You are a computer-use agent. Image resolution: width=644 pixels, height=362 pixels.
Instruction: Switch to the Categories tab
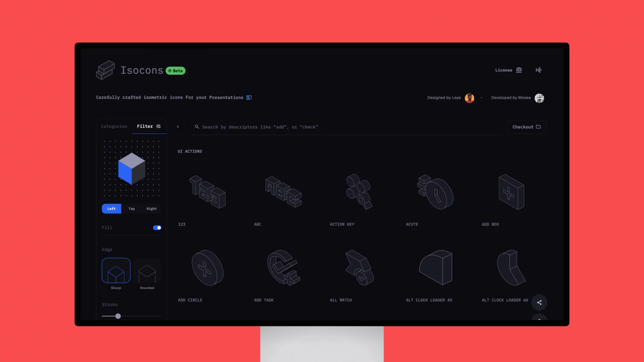[x=114, y=126]
